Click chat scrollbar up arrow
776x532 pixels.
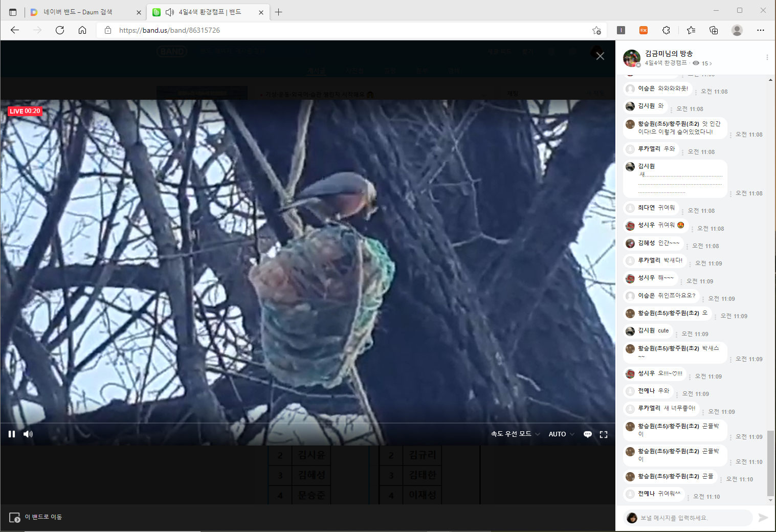(x=770, y=80)
